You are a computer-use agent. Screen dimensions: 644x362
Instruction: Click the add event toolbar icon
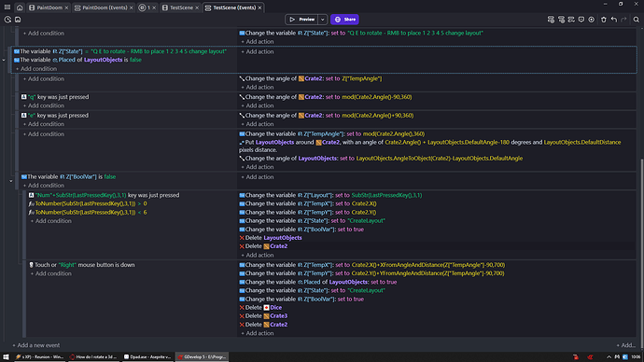(x=551, y=20)
